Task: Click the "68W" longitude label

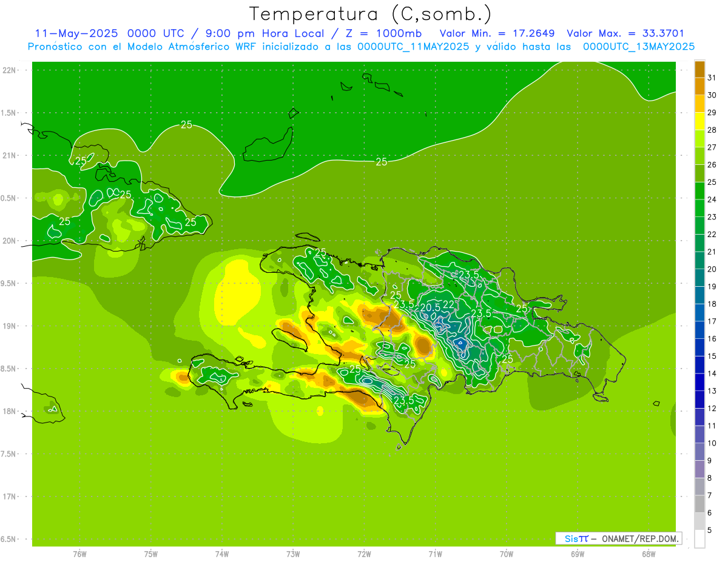Action: [x=648, y=554]
